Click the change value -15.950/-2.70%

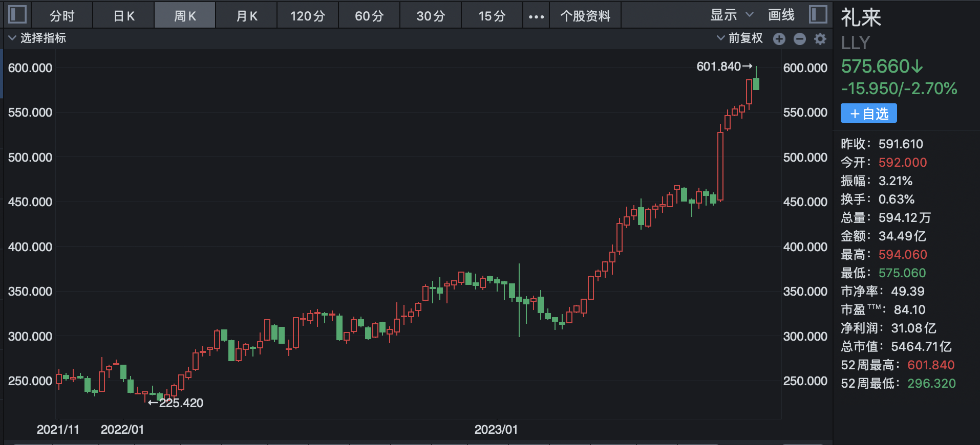899,88
